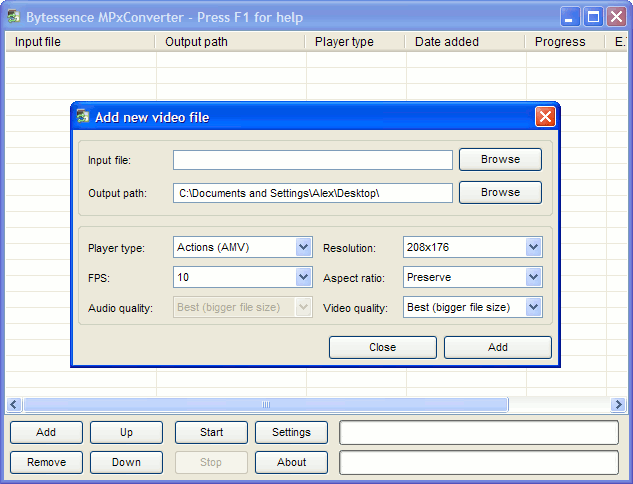Maximize the MPxConverter window

pyautogui.click(x=593, y=17)
